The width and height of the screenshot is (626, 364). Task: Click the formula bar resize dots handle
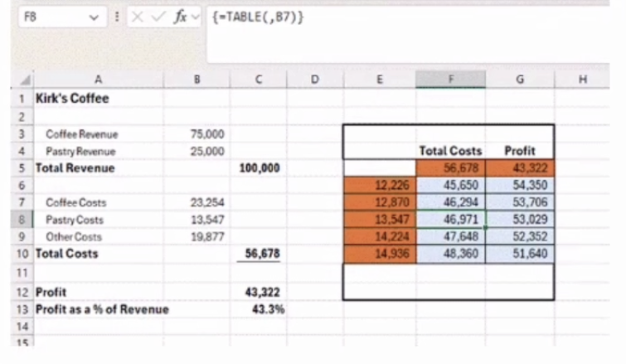click(x=117, y=17)
